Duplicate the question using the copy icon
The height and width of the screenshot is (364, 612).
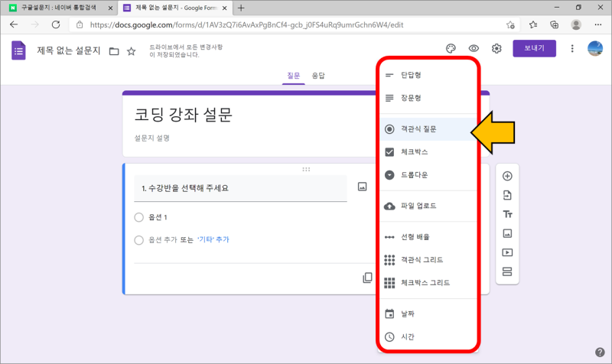point(367,278)
